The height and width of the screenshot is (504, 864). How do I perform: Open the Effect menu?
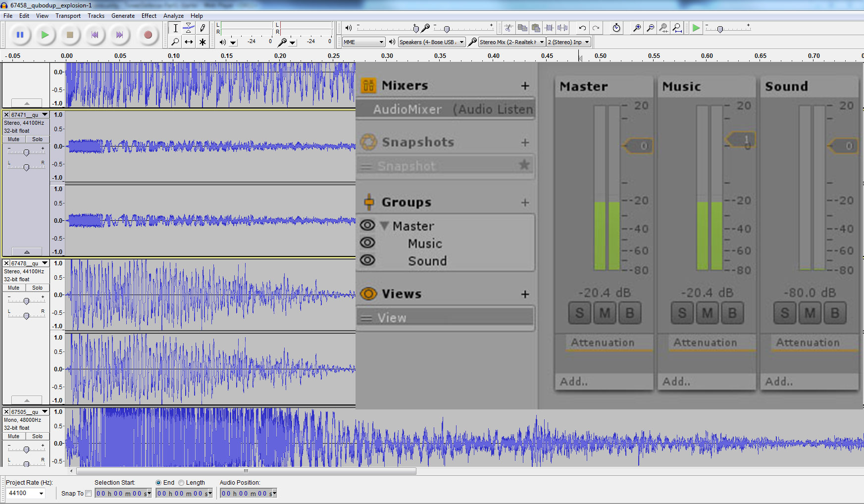(x=149, y=16)
